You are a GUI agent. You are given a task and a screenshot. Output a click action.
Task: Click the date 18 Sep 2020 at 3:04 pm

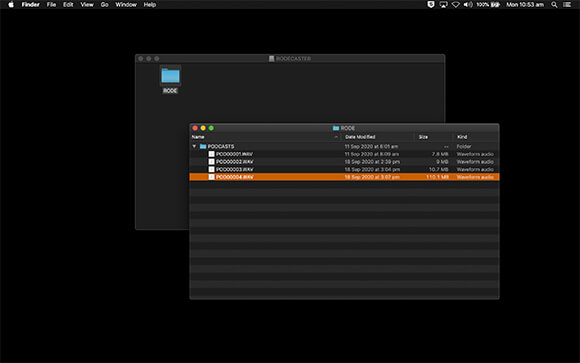coord(372,169)
